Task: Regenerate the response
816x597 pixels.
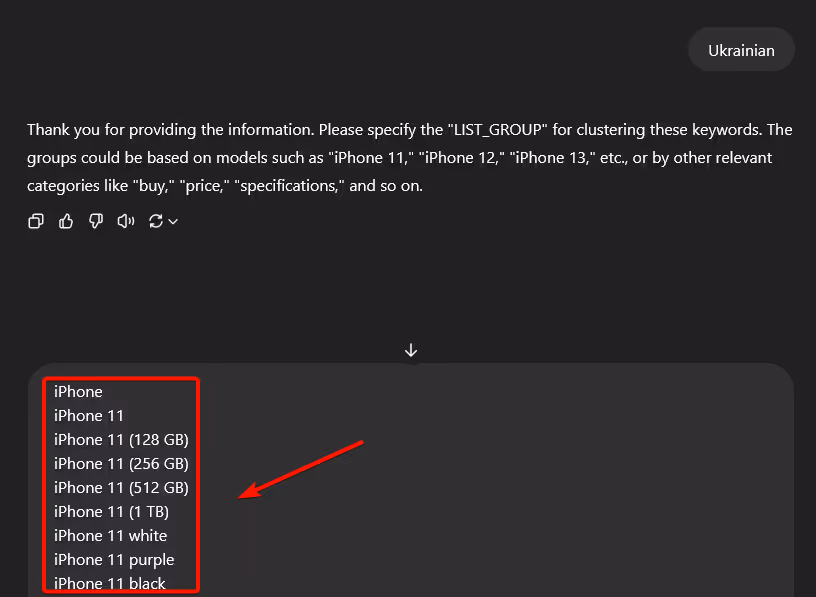Action: (x=156, y=222)
